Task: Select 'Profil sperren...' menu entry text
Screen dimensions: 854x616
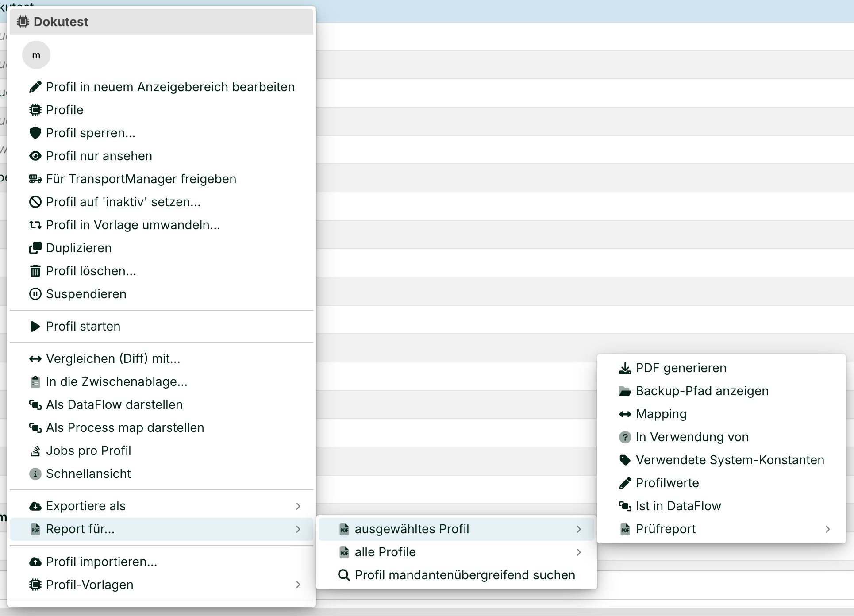Action: [91, 133]
